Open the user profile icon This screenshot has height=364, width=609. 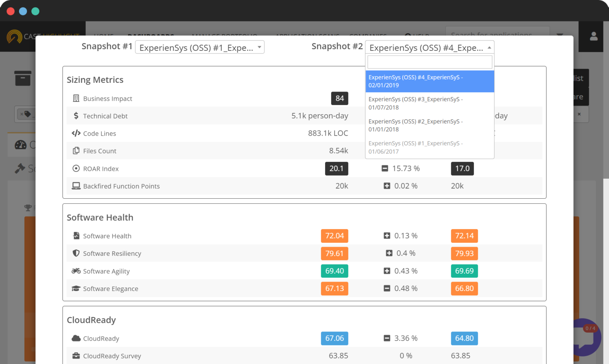point(594,36)
